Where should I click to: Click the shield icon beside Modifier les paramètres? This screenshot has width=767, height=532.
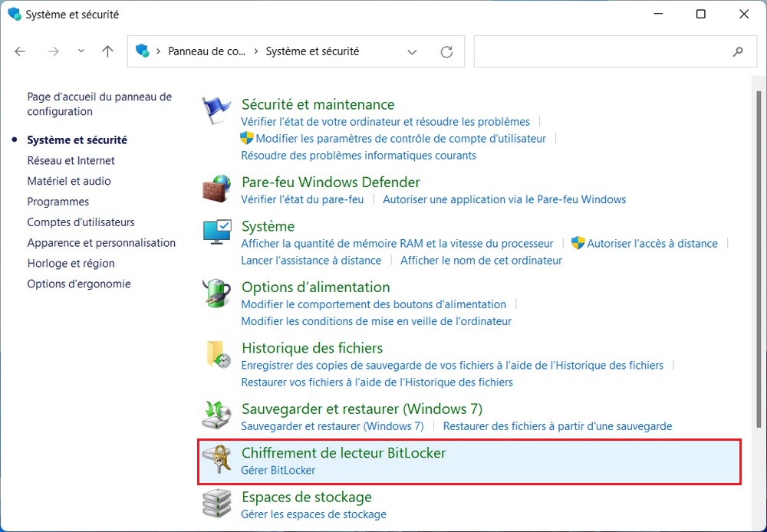(246, 139)
